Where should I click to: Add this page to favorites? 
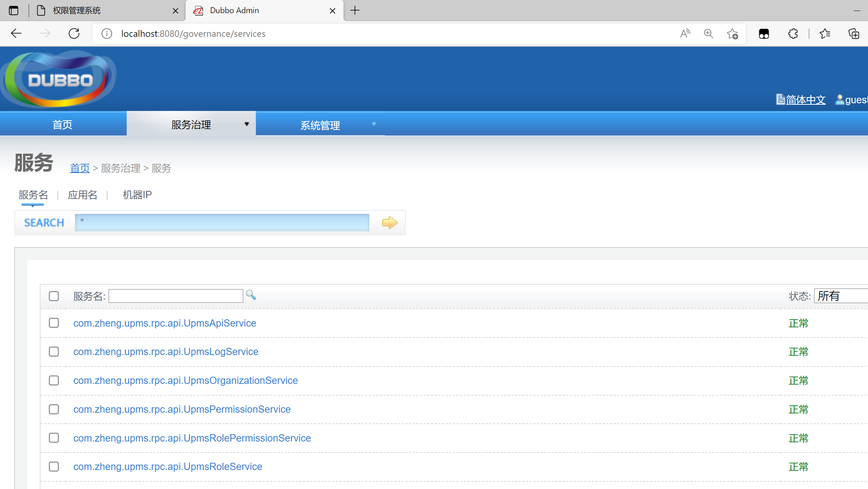(x=732, y=34)
